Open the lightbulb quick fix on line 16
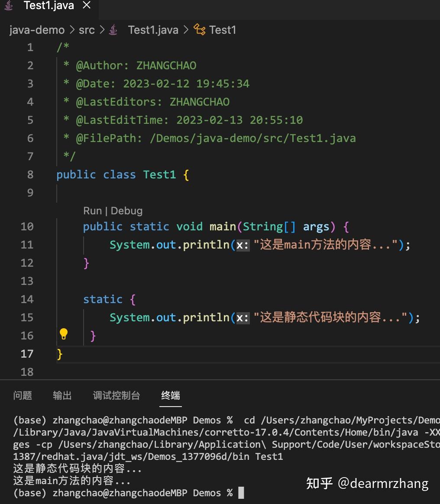440x504 pixels. click(x=64, y=334)
